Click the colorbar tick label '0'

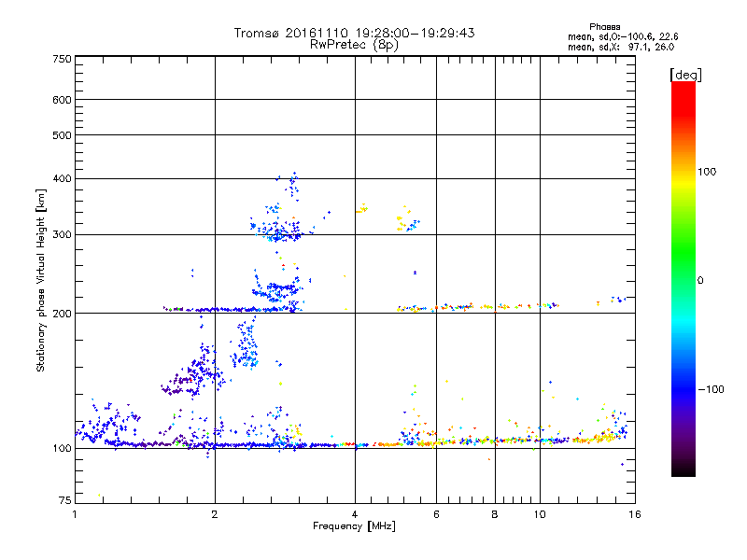click(x=700, y=281)
